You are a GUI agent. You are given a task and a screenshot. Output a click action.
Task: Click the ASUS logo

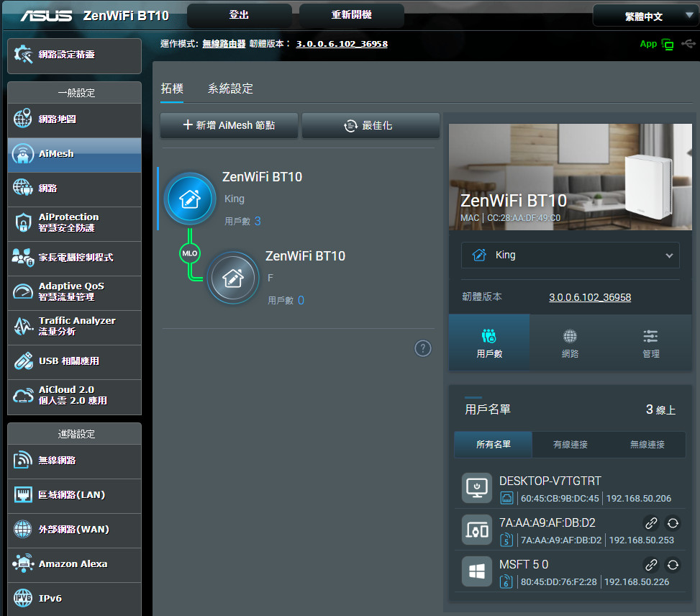pyautogui.click(x=46, y=16)
